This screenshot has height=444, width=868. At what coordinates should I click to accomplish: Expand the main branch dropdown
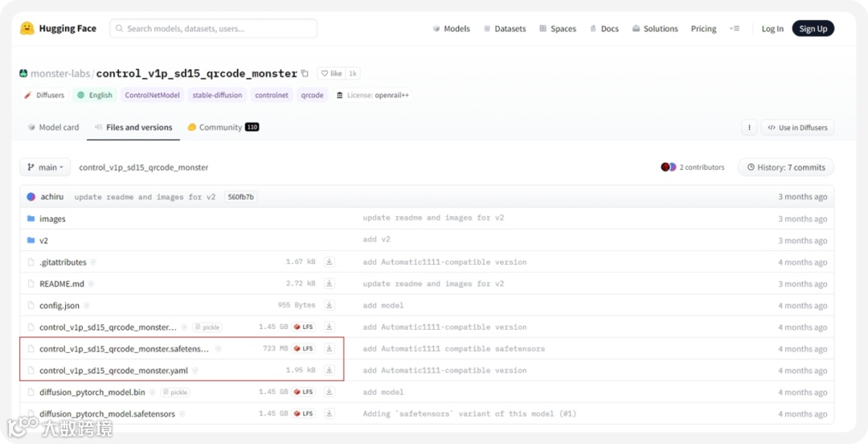pos(45,166)
